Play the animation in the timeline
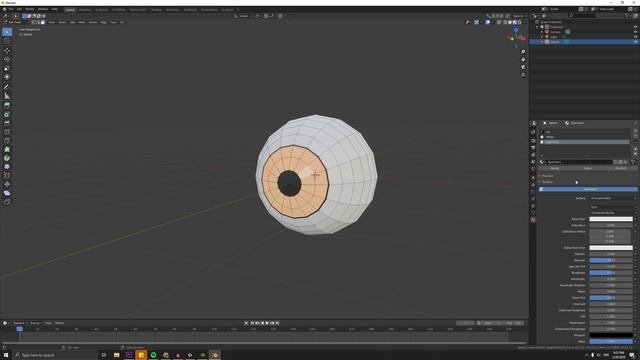Image resolution: width=640 pixels, height=360 pixels. 267,323
